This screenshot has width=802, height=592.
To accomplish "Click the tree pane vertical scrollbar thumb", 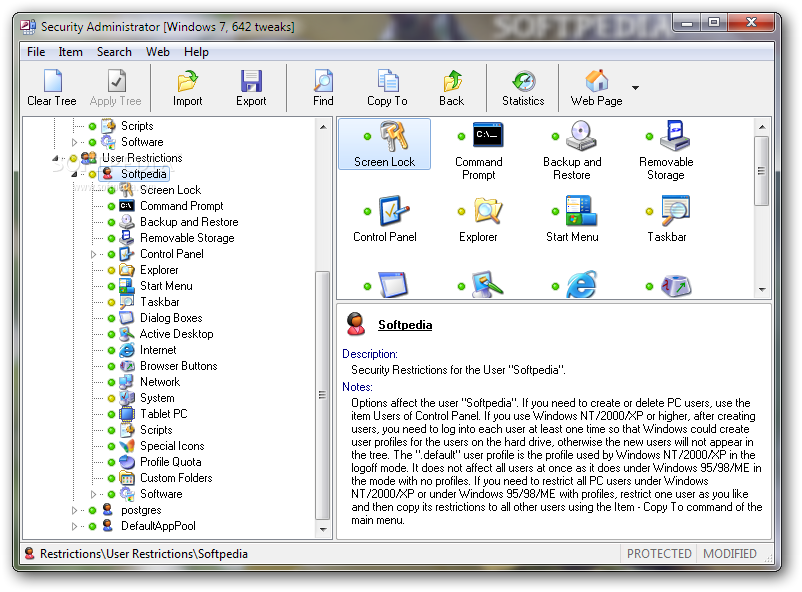I will coord(322,395).
